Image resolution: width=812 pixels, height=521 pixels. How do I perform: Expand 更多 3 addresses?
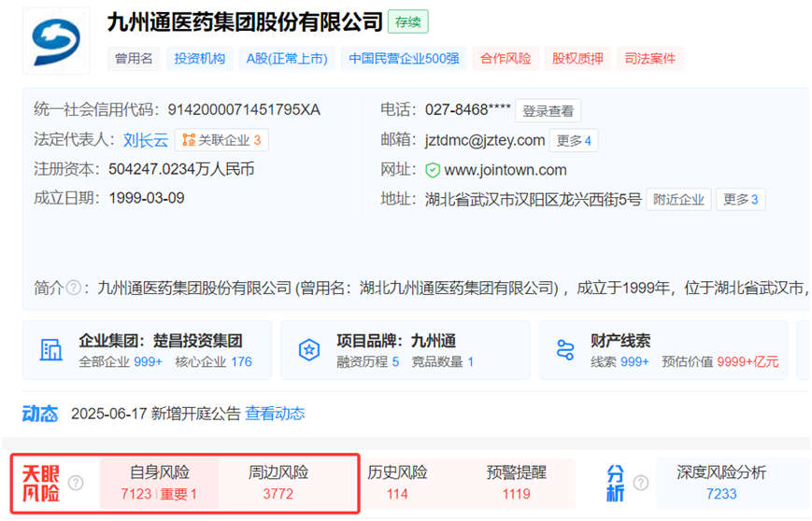click(x=741, y=199)
